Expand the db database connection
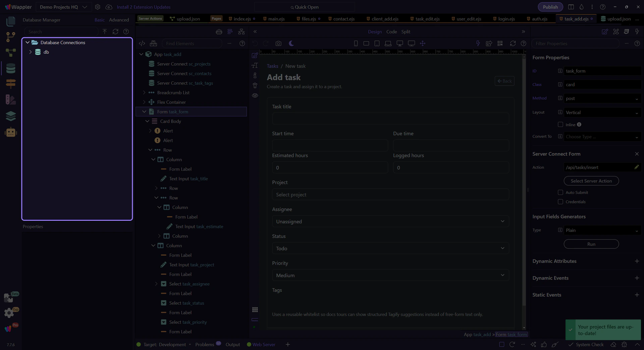Viewport: 644px width, 350px height. point(31,52)
